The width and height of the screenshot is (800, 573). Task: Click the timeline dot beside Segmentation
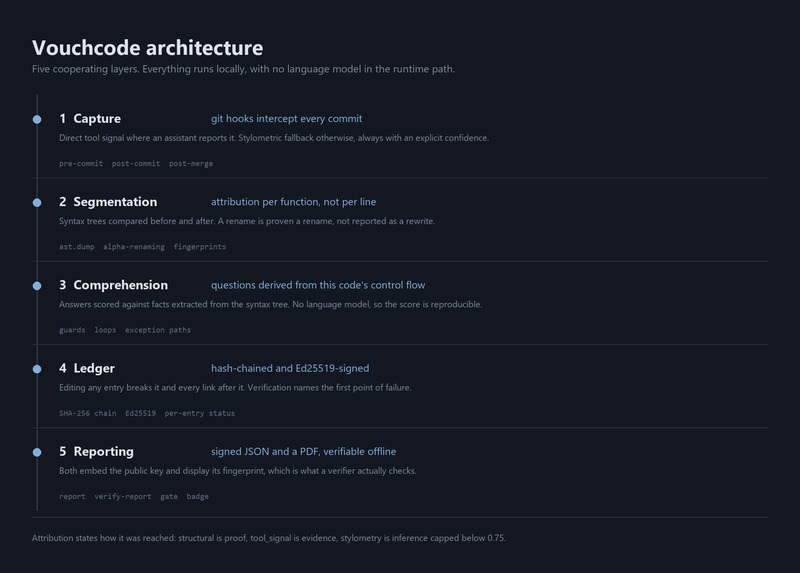pos(37,203)
